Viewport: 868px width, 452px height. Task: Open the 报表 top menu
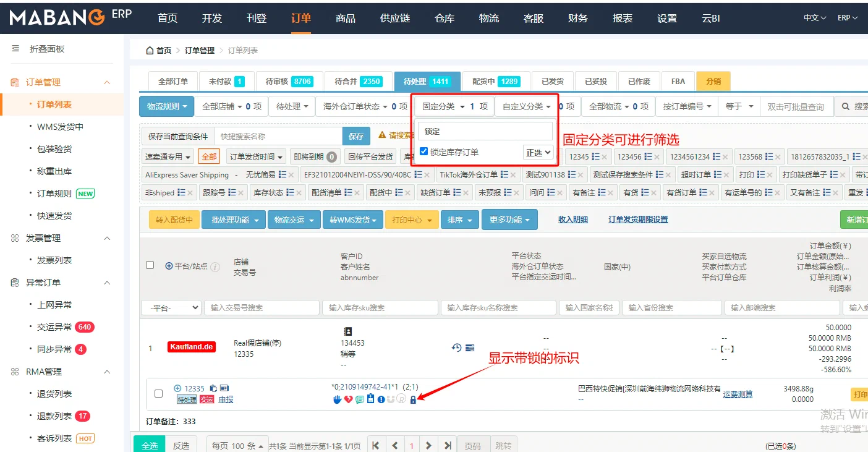[623, 18]
